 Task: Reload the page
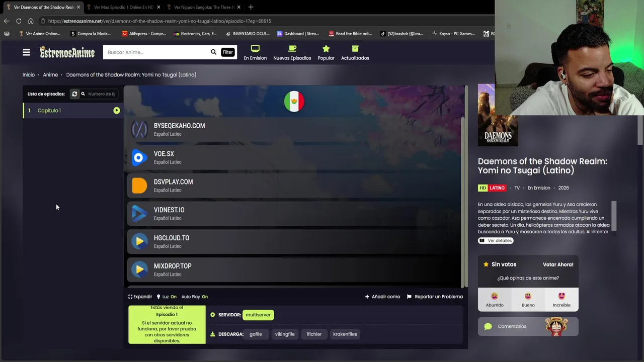[19, 21]
